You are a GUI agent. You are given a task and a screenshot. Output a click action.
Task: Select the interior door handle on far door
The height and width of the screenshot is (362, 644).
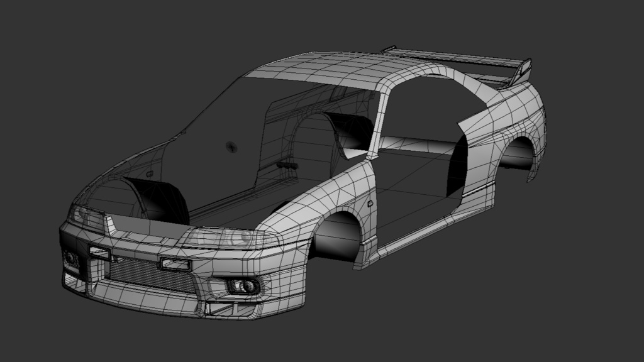tap(287, 165)
